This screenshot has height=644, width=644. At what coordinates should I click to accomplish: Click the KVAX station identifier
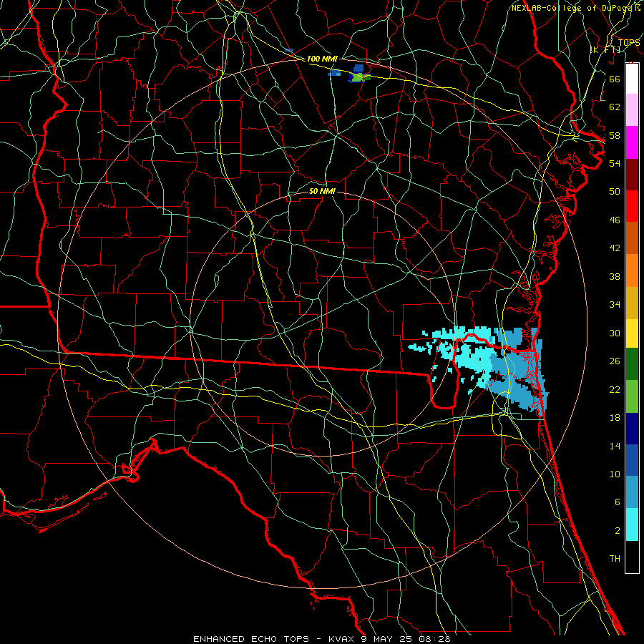coord(343,639)
